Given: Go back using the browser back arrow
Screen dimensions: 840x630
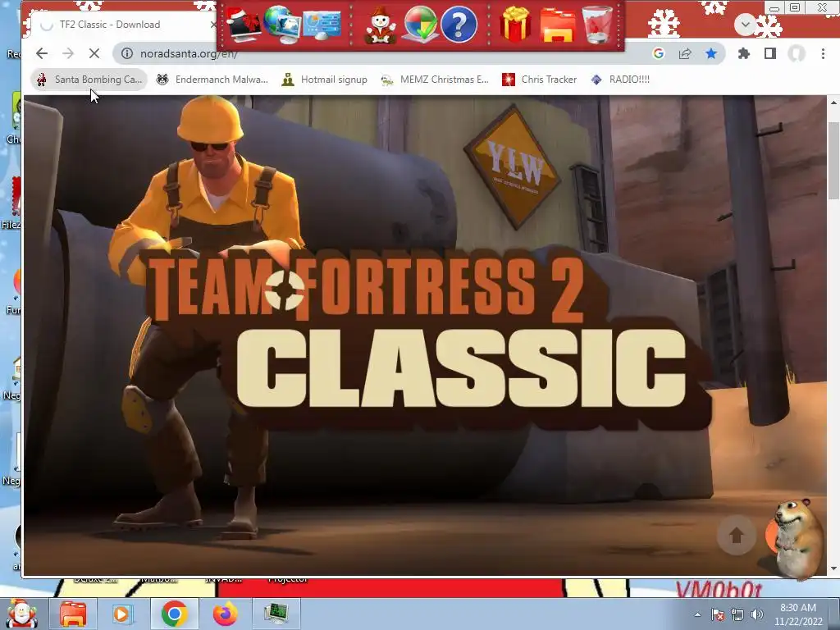Looking at the screenshot, I should (42, 53).
